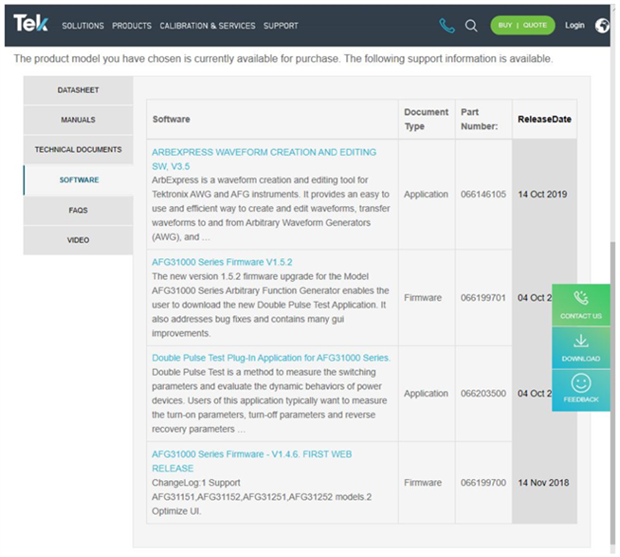Screen dimensions: 620x557
Task: Click release date 14 Oct 2019
Action: click(542, 194)
